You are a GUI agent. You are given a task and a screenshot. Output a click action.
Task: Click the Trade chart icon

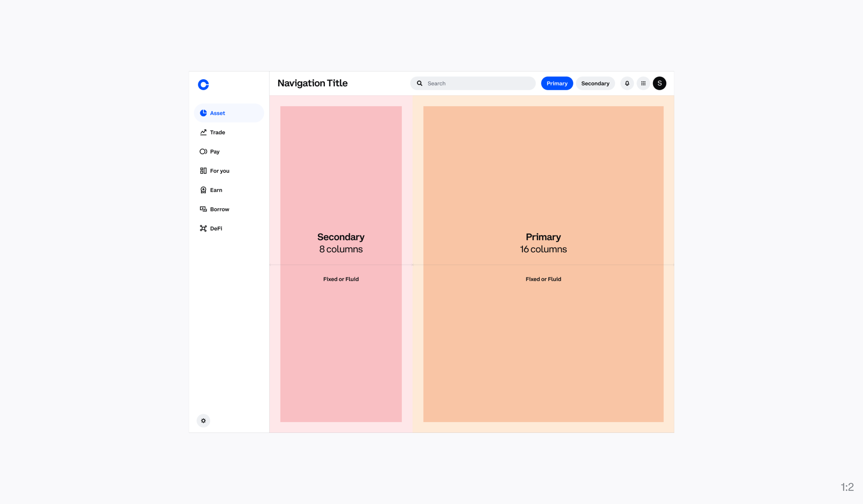[203, 132]
